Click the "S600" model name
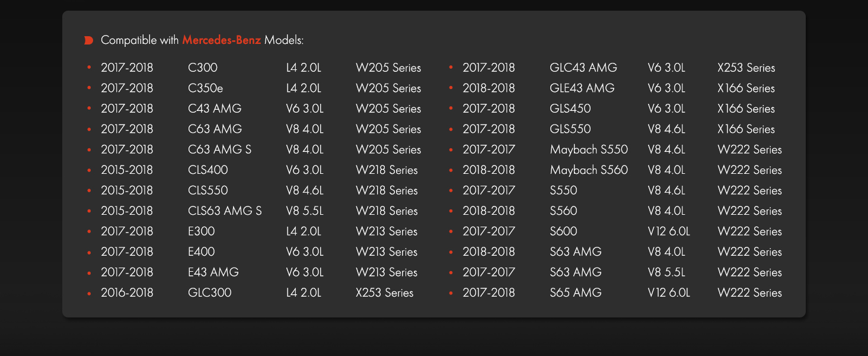The image size is (868, 356). (563, 231)
